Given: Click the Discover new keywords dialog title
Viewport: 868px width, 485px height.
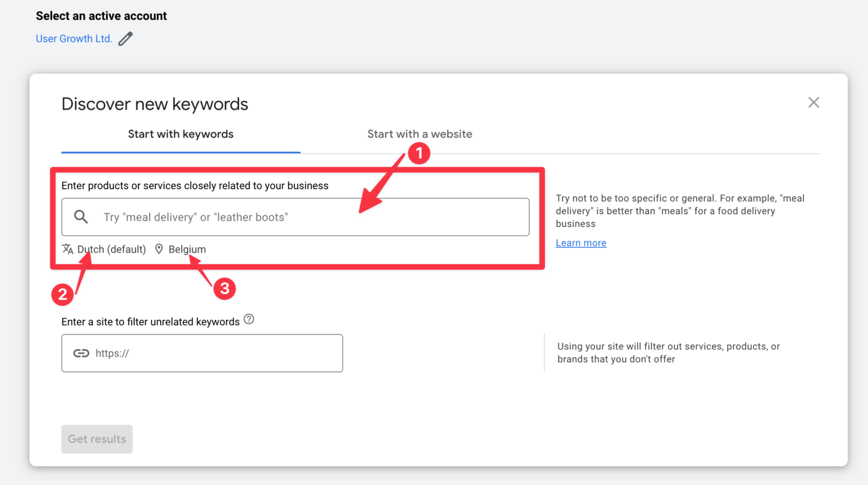Looking at the screenshot, I should point(155,103).
